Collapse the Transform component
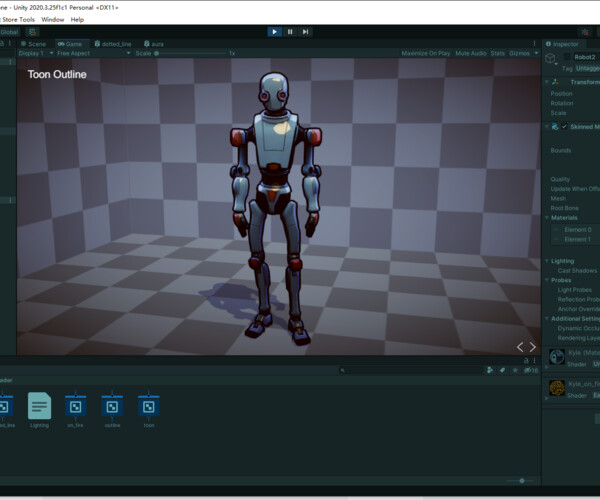Screen dimensions: 600x500 [x=546, y=82]
